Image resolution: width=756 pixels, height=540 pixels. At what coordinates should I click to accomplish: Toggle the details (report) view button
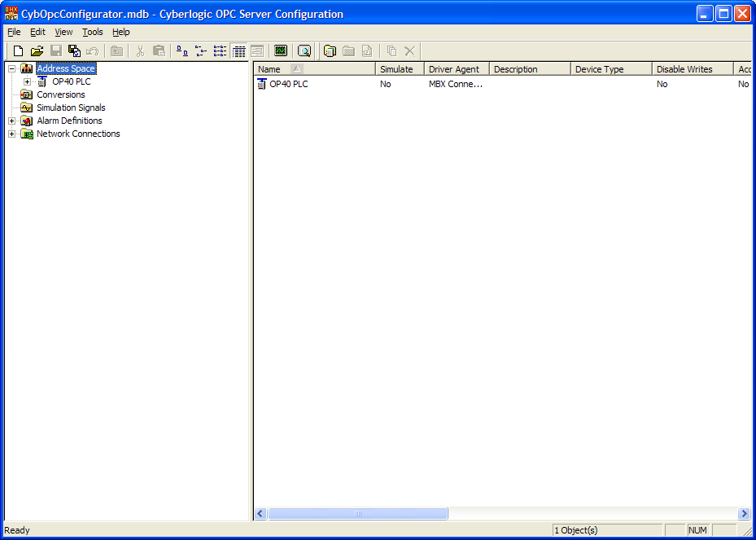(238, 51)
